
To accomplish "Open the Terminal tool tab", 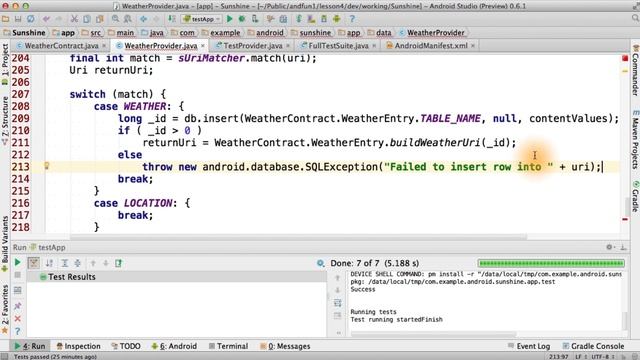I will 228,346.
